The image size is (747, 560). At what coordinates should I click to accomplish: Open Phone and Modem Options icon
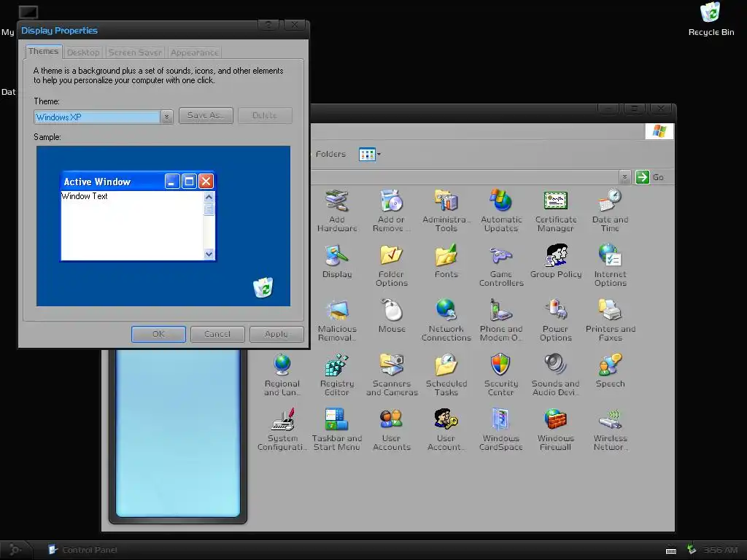coord(501,319)
